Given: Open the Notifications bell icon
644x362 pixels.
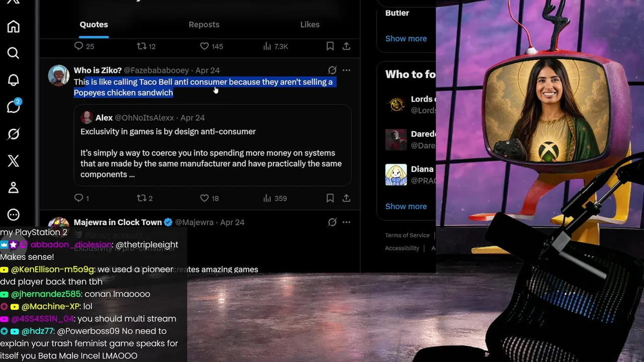Looking at the screenshot, I should point(14,80).
